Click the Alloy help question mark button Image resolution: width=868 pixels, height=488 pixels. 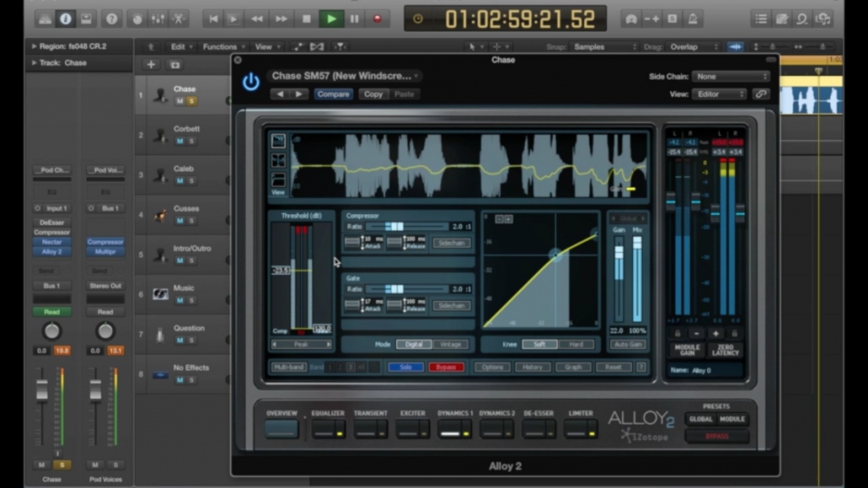(x=641, y=367)
